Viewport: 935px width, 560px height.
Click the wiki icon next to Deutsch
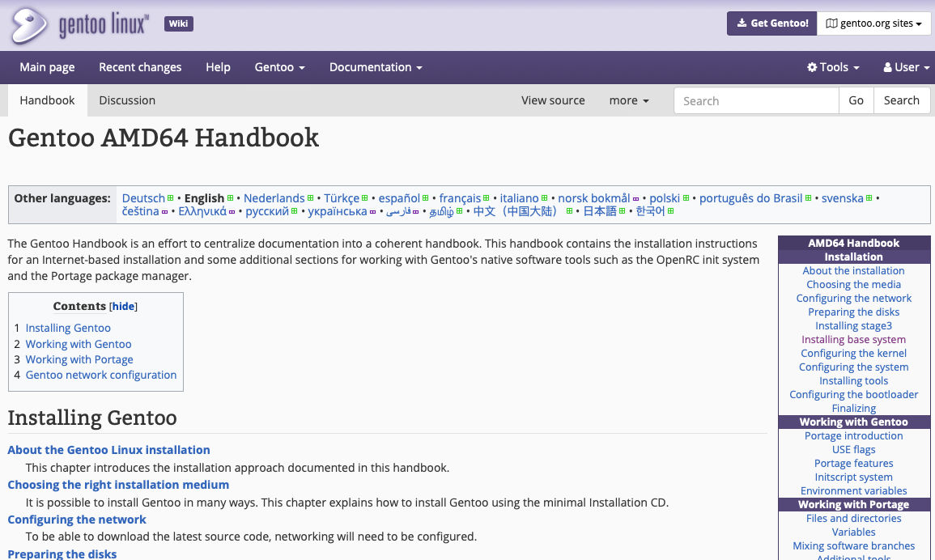pos(171,197)
